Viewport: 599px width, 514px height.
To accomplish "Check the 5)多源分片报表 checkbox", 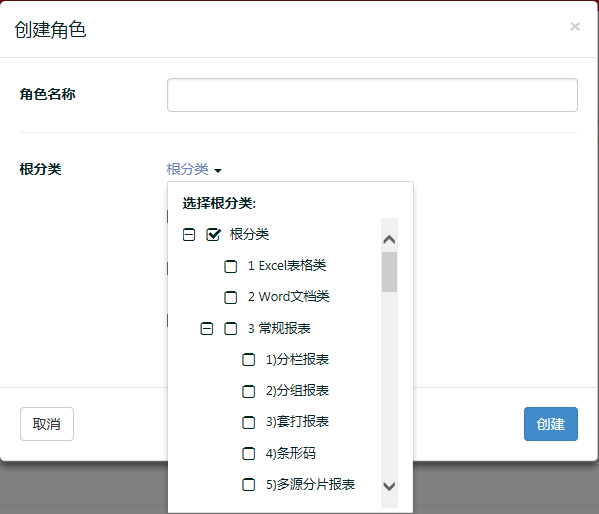I will (x=249, y=485).
